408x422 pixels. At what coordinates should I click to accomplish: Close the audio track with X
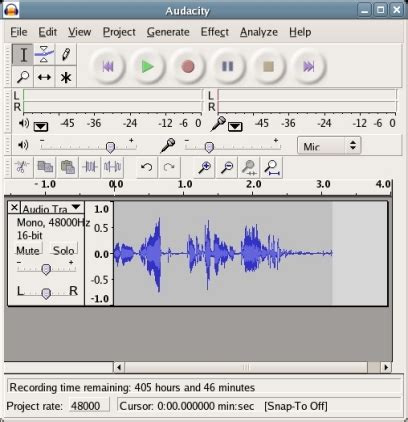[x=14, y=207]
